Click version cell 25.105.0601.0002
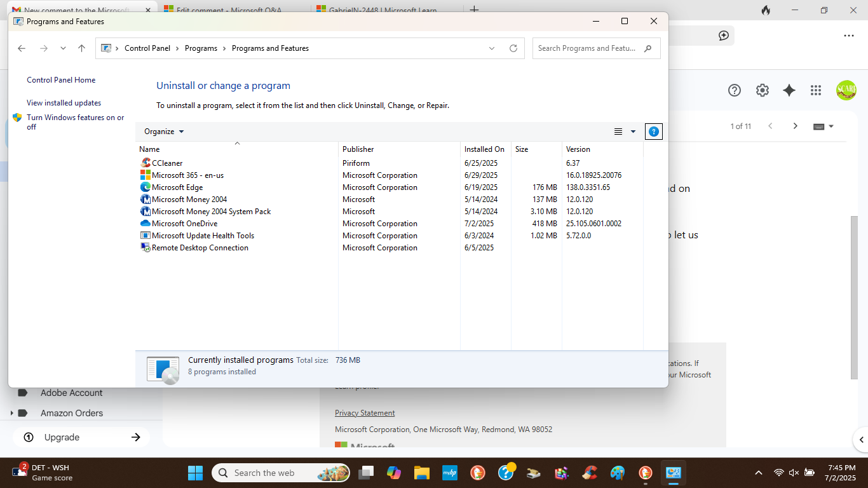 click(593, 224)
